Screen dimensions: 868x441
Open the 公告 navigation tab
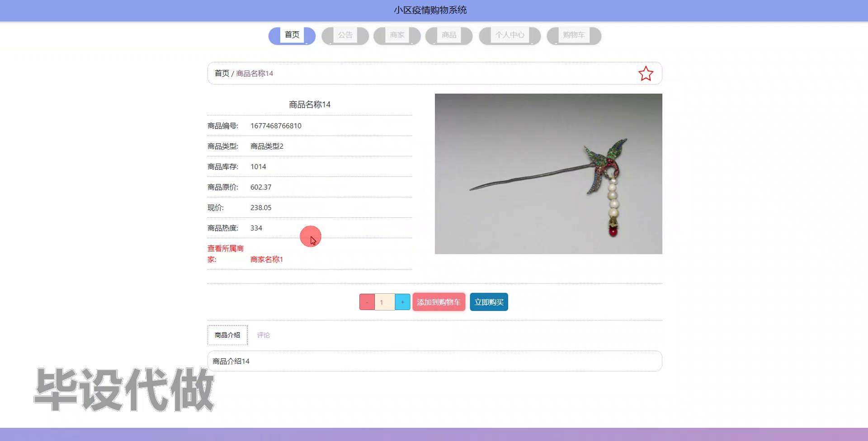[x=345, y=36]
